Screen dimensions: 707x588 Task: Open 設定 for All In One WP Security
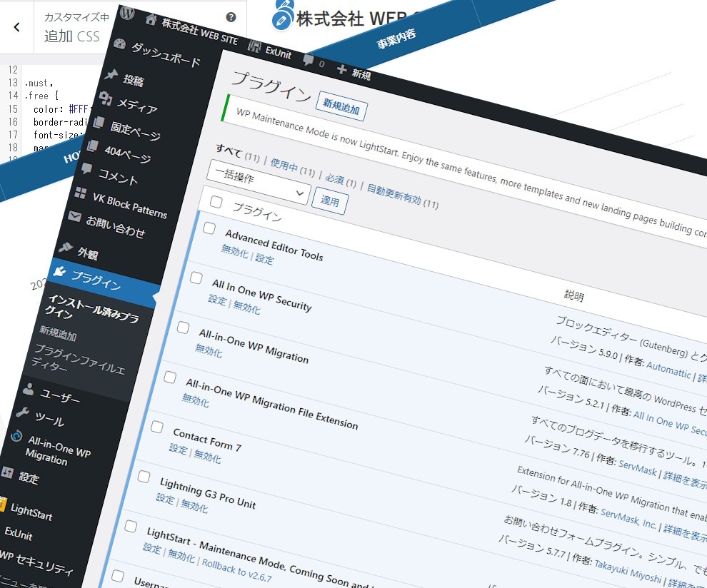[x=217, y=300]
